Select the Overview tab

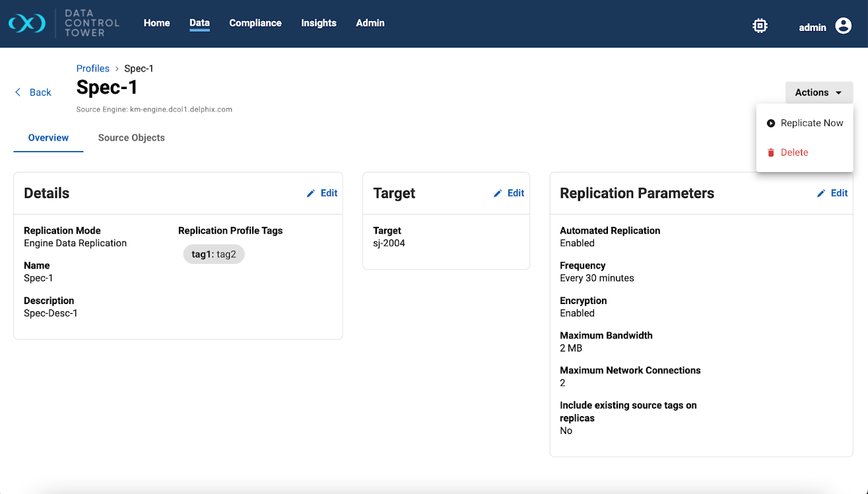48,138
